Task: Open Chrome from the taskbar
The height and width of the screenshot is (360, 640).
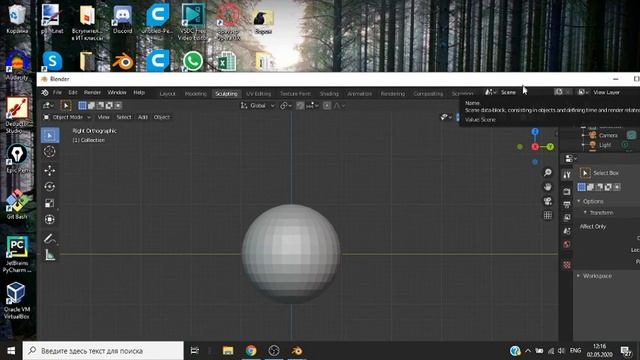Action: 251,351
